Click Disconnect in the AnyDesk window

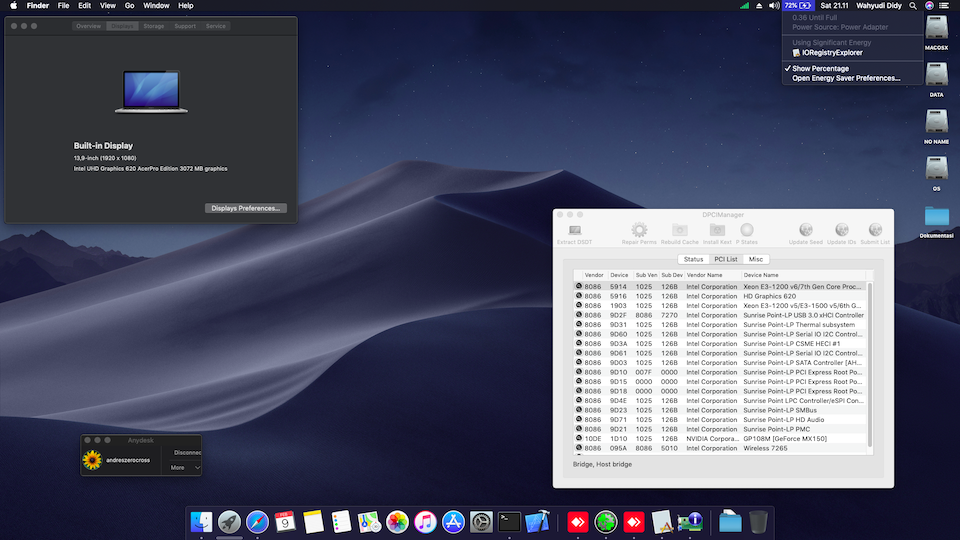pos(186,452)
